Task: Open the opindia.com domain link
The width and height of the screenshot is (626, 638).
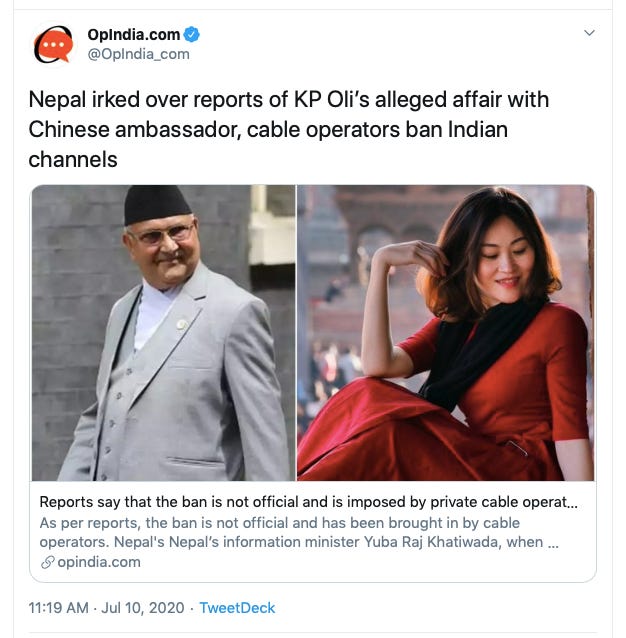Action: (x=99, y=562)
